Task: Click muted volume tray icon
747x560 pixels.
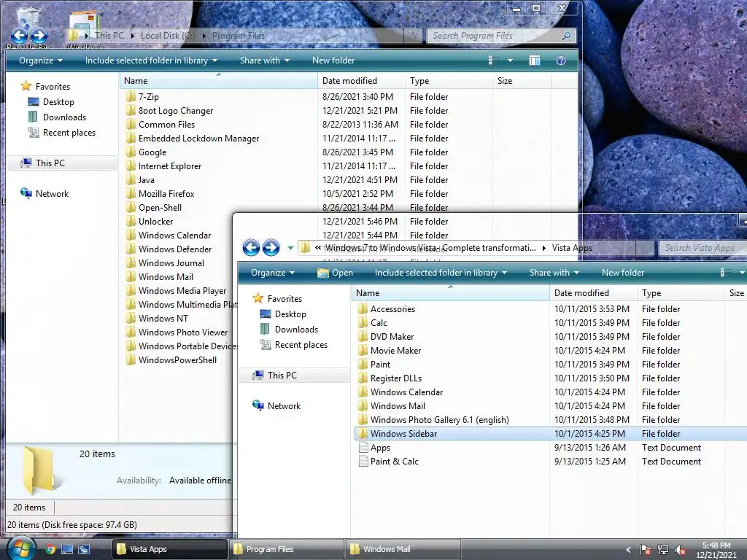Action: [x=680, y=550]
